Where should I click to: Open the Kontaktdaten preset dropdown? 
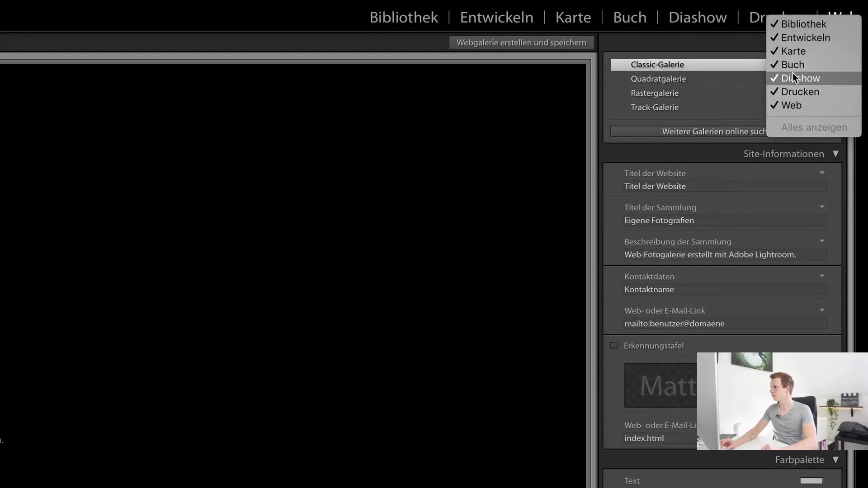tap(822, 276)
